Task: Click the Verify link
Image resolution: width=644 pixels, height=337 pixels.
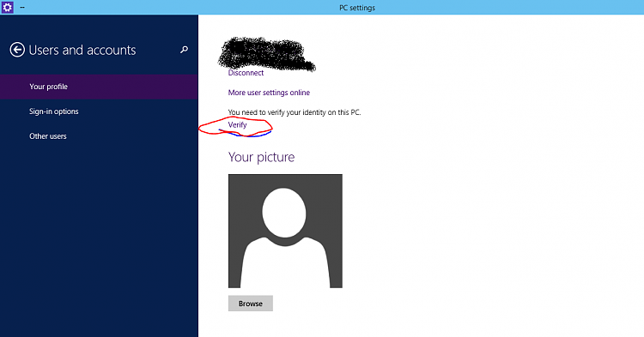Action: tap(237, 124)
